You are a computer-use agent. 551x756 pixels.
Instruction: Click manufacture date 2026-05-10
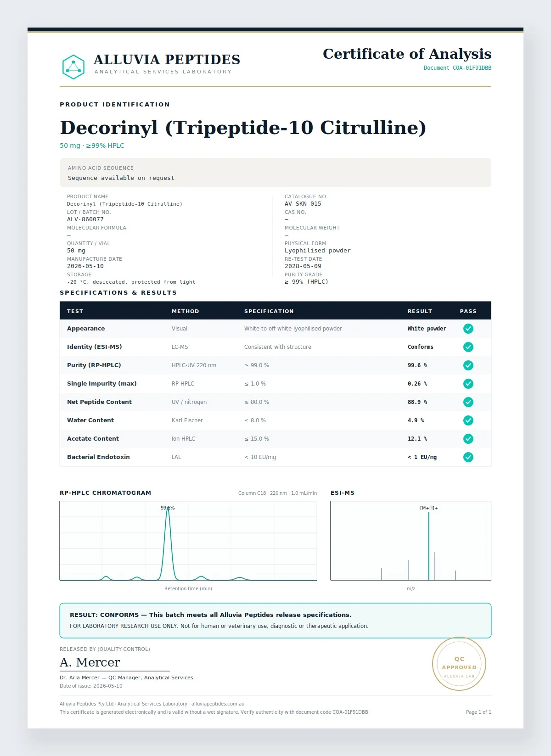[x=85, y=266]
